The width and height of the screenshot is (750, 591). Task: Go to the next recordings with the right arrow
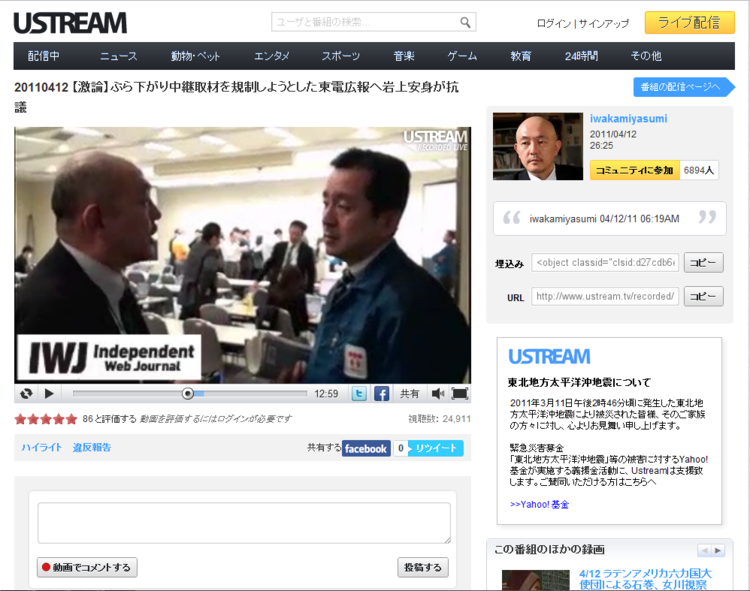pyautogui.click(x=718, y=550)
